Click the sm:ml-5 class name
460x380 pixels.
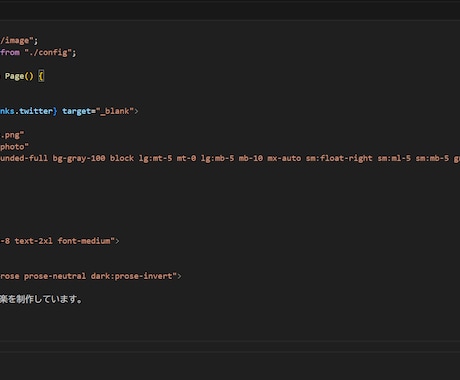click(x=394, y=158)
